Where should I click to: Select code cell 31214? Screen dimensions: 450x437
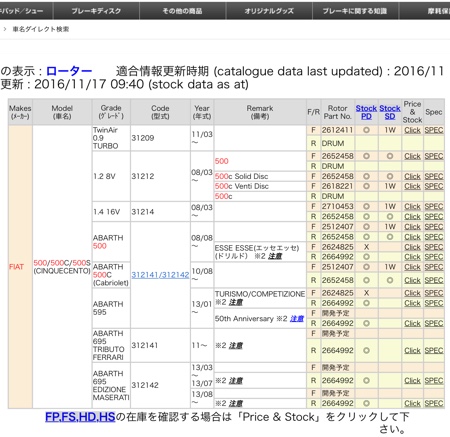point(160,212)
